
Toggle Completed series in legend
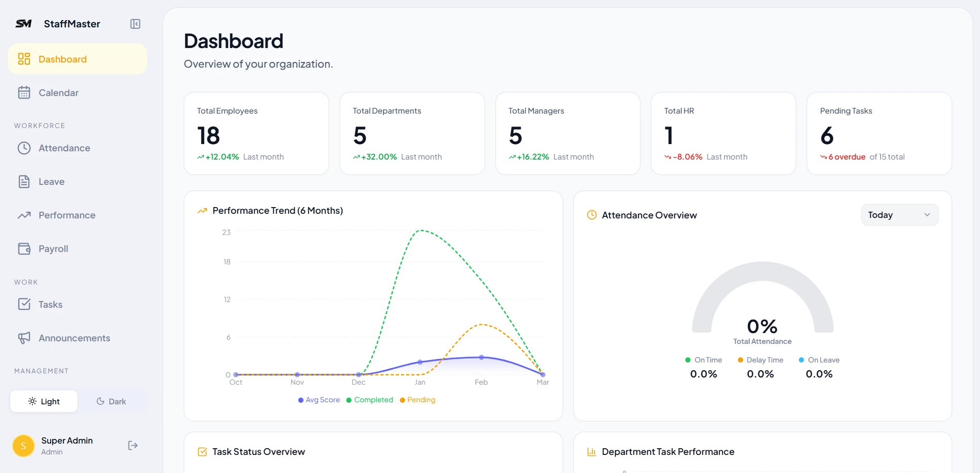click(369, 400)
